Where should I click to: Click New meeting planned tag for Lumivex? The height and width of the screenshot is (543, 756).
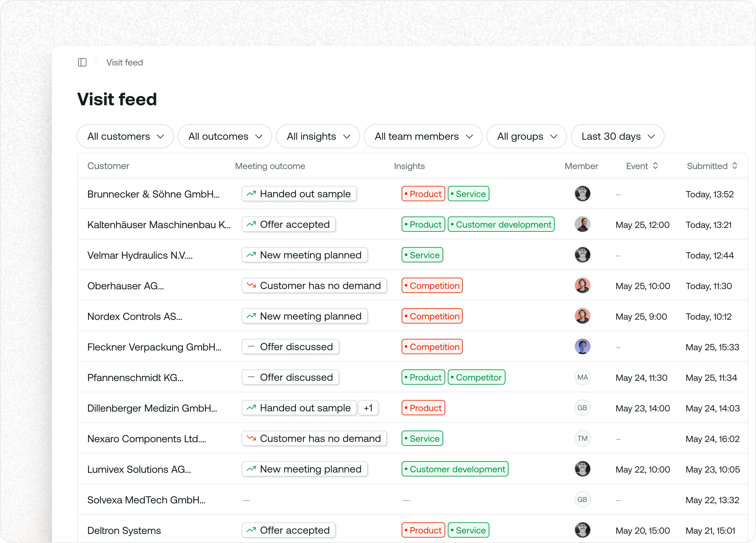tap(304, 469)
